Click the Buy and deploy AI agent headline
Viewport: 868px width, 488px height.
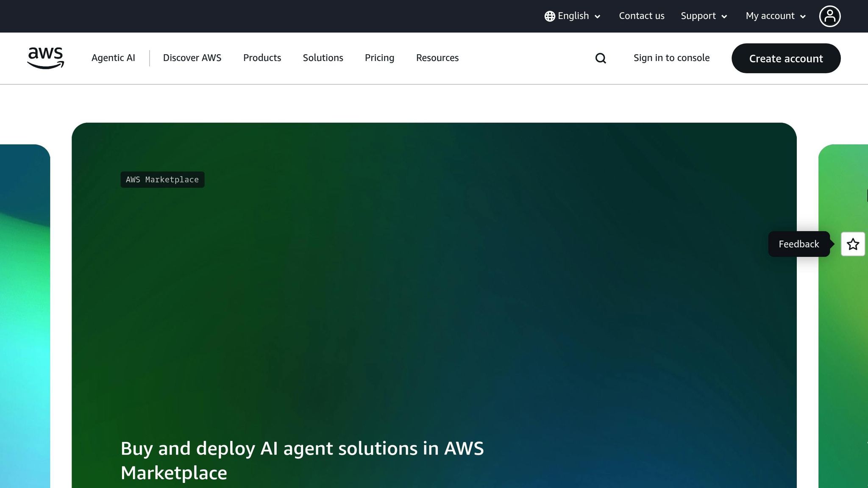click(302, 460)
